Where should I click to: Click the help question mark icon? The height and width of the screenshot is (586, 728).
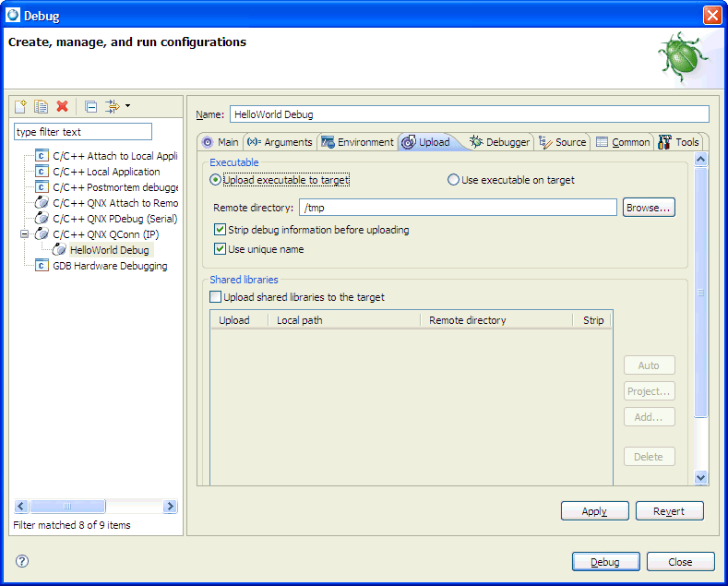(x=23, y=561)
